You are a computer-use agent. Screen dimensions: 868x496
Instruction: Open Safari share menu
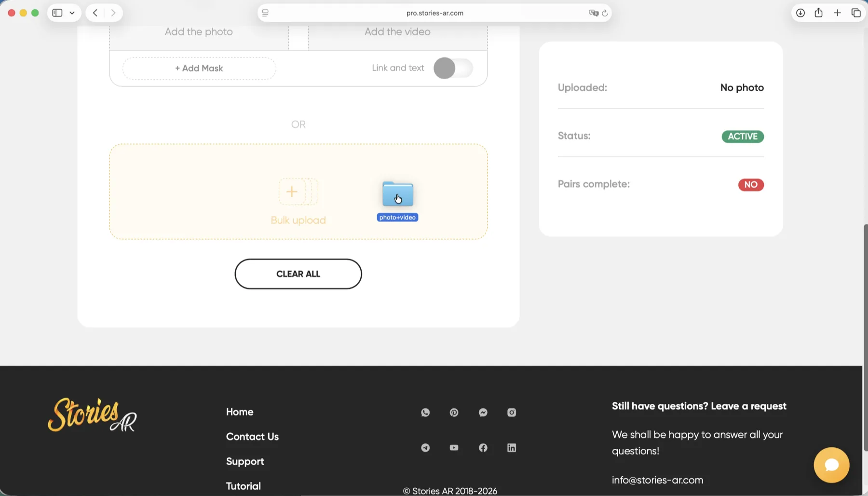(819, 13)
